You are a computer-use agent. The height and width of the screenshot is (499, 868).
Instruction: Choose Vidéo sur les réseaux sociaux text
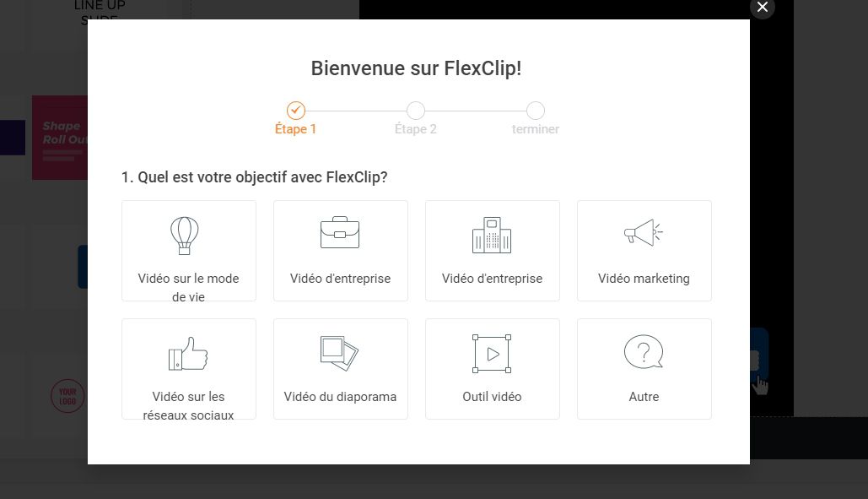point(188,406)
